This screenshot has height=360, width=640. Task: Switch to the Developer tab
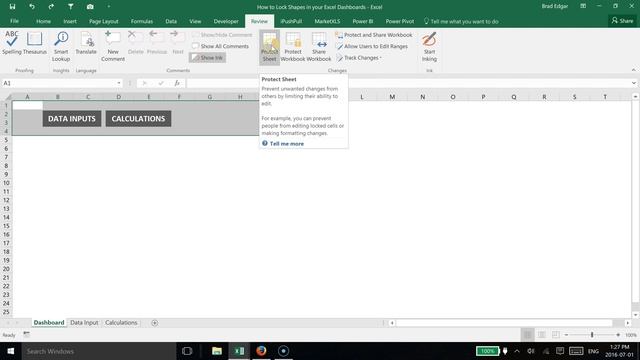click(226, 21)
